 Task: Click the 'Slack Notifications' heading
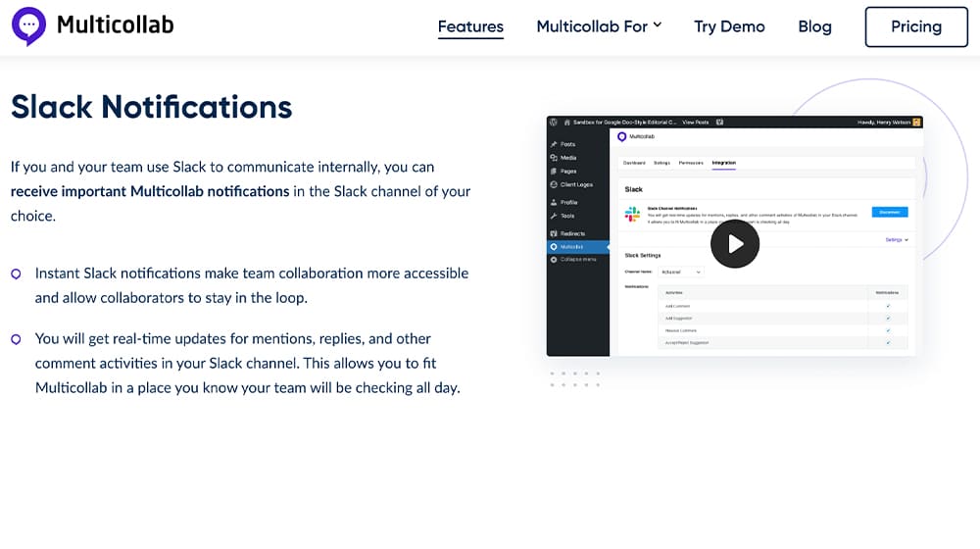point(151,107)
